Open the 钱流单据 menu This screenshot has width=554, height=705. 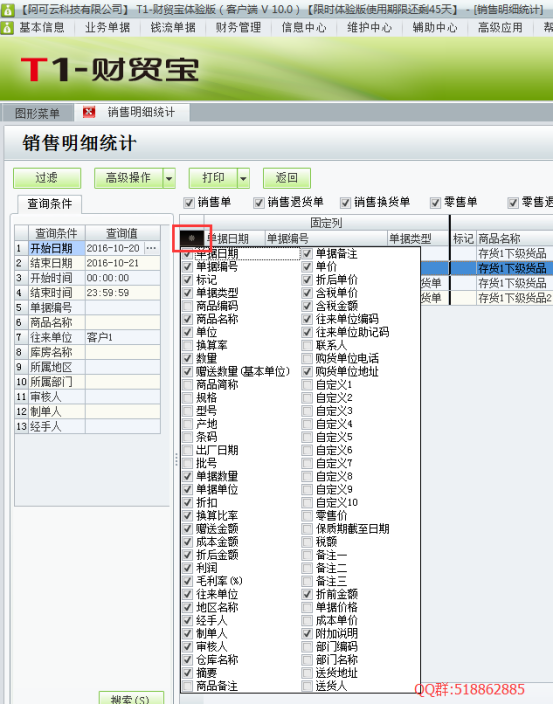[x=173, y=28]
